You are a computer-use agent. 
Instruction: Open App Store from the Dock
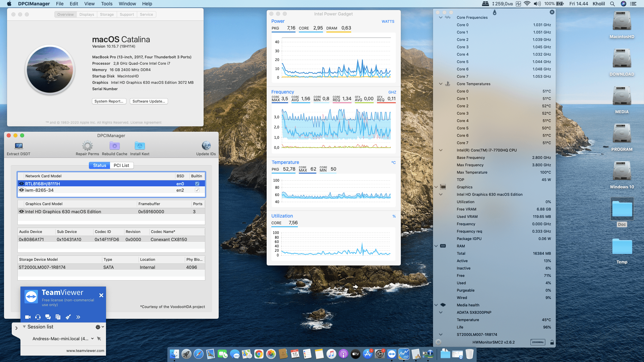pos(368,354)
